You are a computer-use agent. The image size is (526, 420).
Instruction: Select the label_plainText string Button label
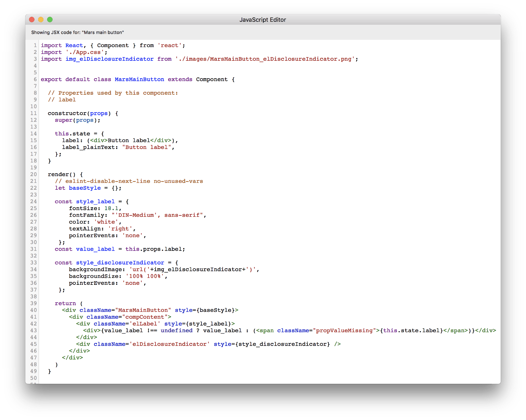pos(147,147)
